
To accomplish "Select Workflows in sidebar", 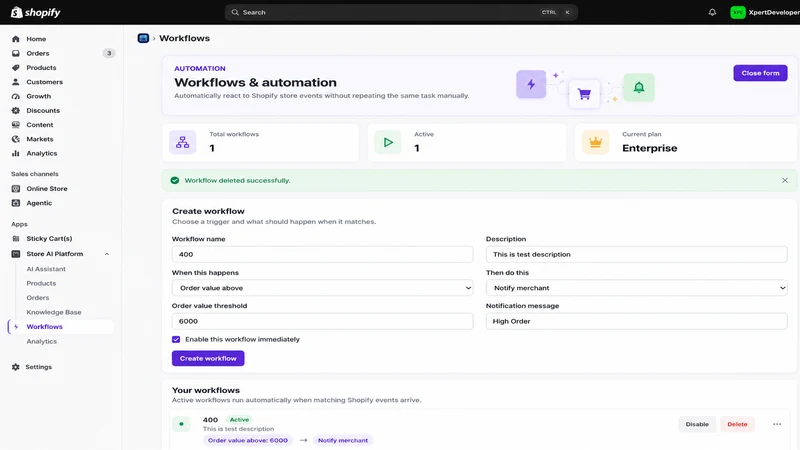I will coord(61,327).
